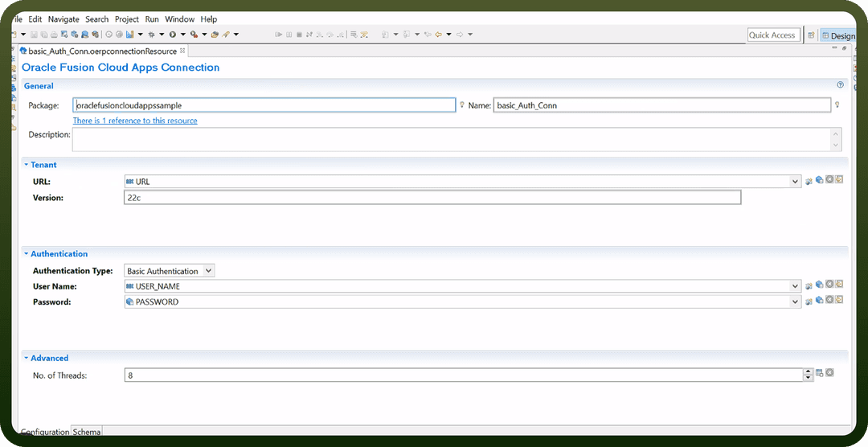
Task: Open the Help menu
Action: 209,18
